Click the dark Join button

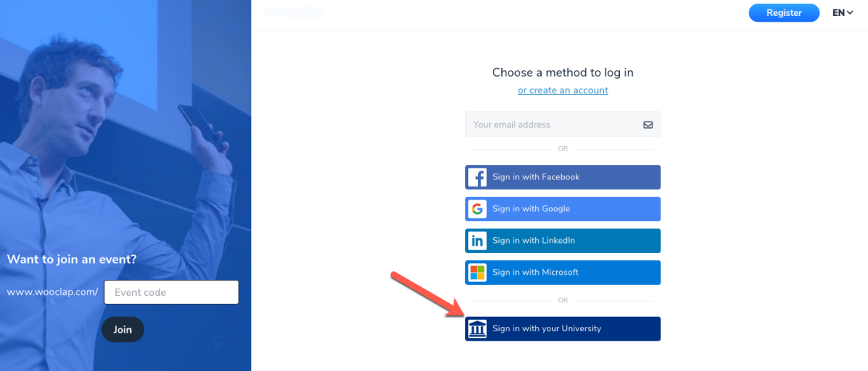pos(123,330)
